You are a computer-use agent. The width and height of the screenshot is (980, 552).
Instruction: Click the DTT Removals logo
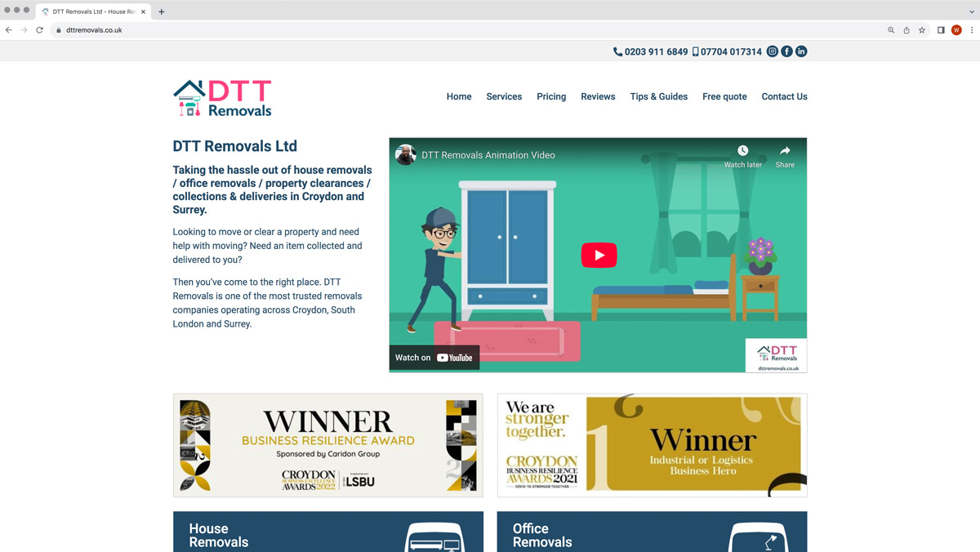222,99
